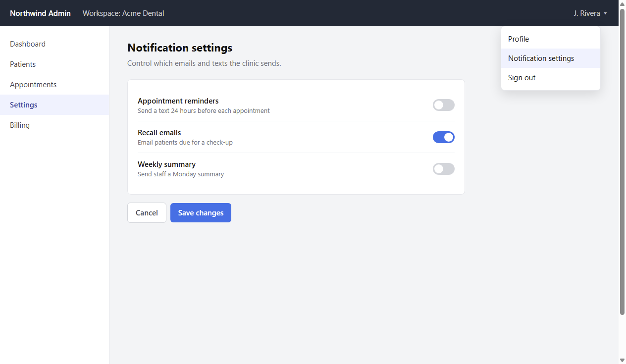Open Appointments in the sidebar
Screen dimensions: 626x364
pos(54,85)
